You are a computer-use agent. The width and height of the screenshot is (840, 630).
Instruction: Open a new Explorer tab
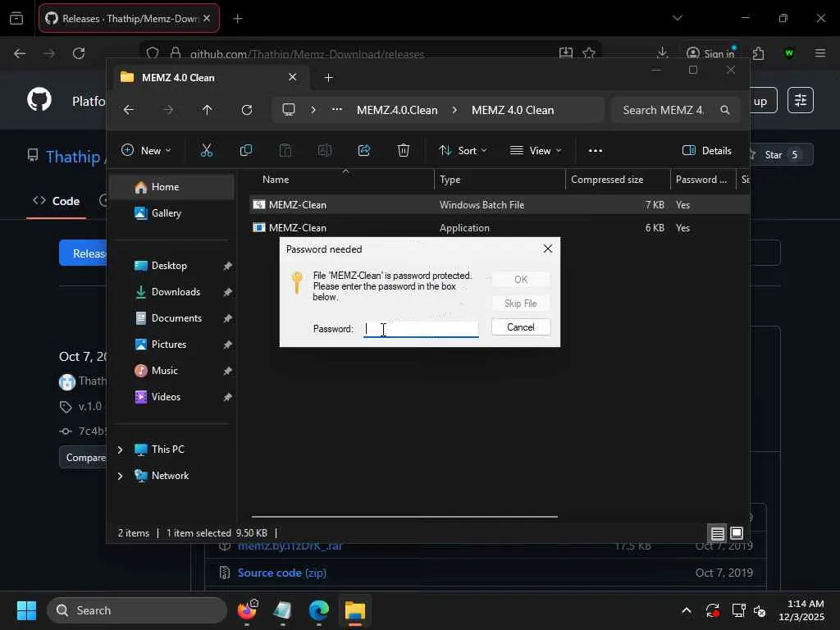coord(328,78)
